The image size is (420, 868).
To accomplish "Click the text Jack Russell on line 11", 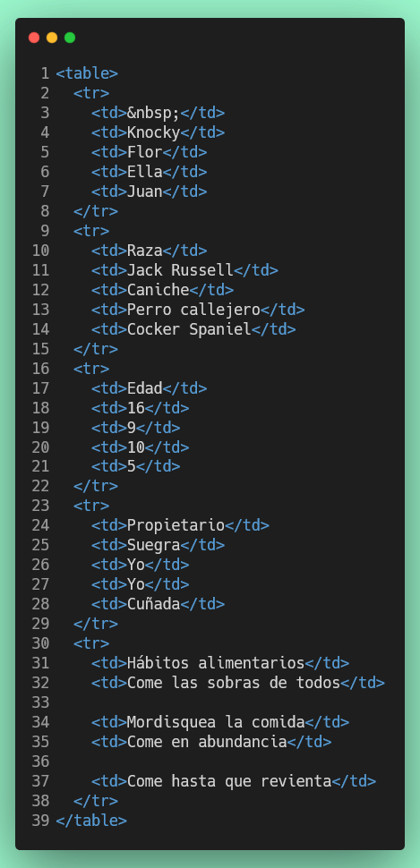I will [x=180, y=270].
